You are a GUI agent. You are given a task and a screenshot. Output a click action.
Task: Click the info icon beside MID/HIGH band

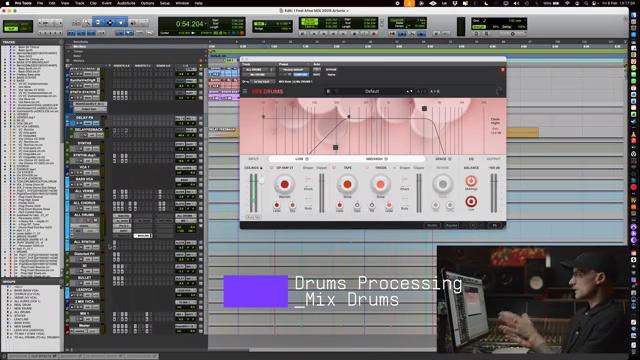click(386, 159)
